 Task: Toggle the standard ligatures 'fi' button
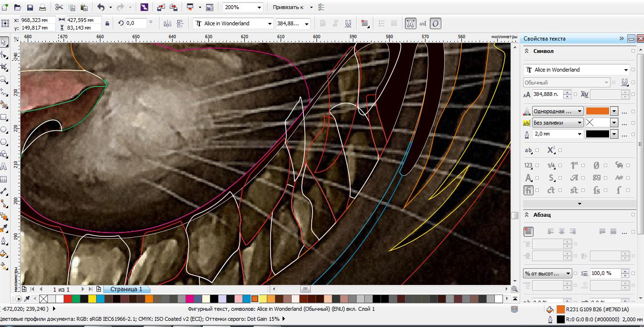[x=528, y=190]
